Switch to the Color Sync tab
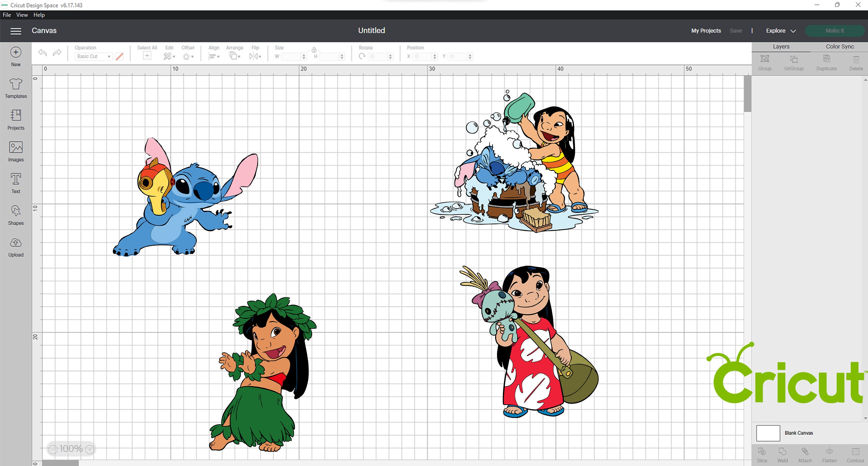 point(839,47)
